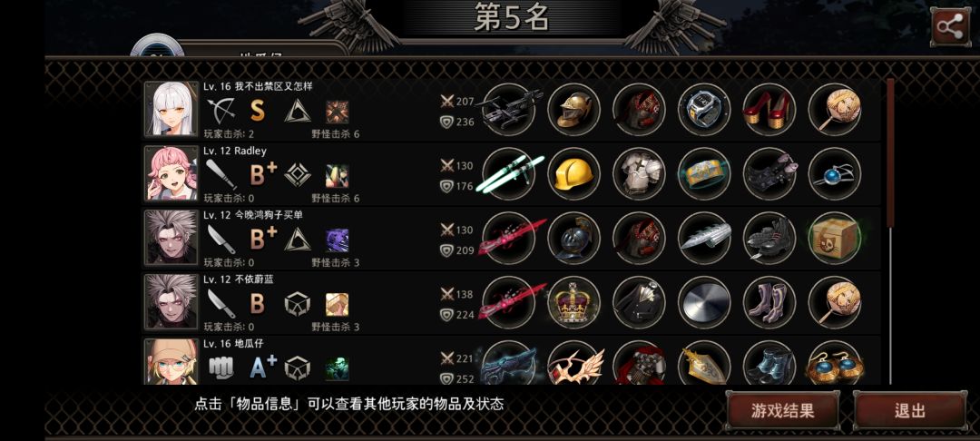980x441 pixels.
Task: Inspect the green twin lightsaber weapon
Action: 509,173
